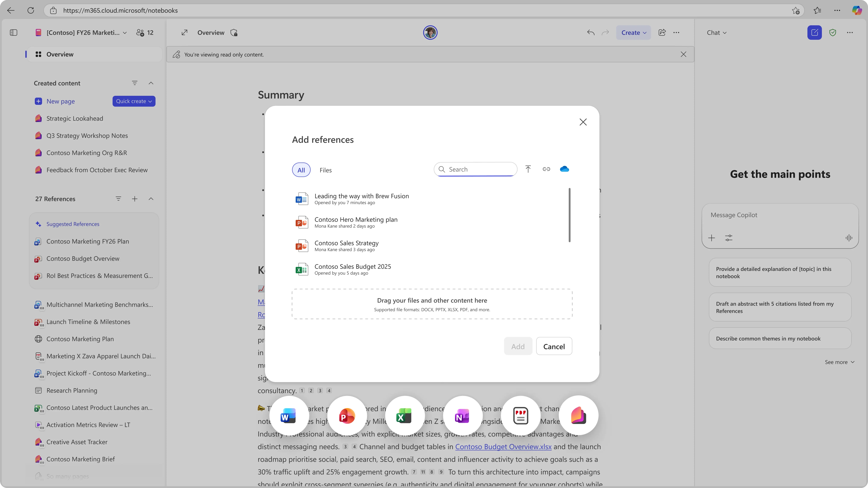Click the reference list scrollbar
Screen dimensions: 868x488
click(x=569, y=215)
